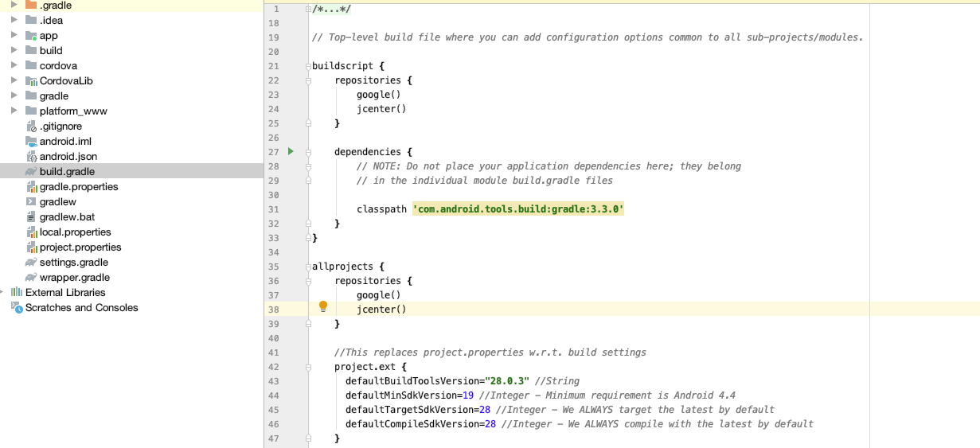
Task: Expand the .gradle folder arrow
Action: click(14, 5)
